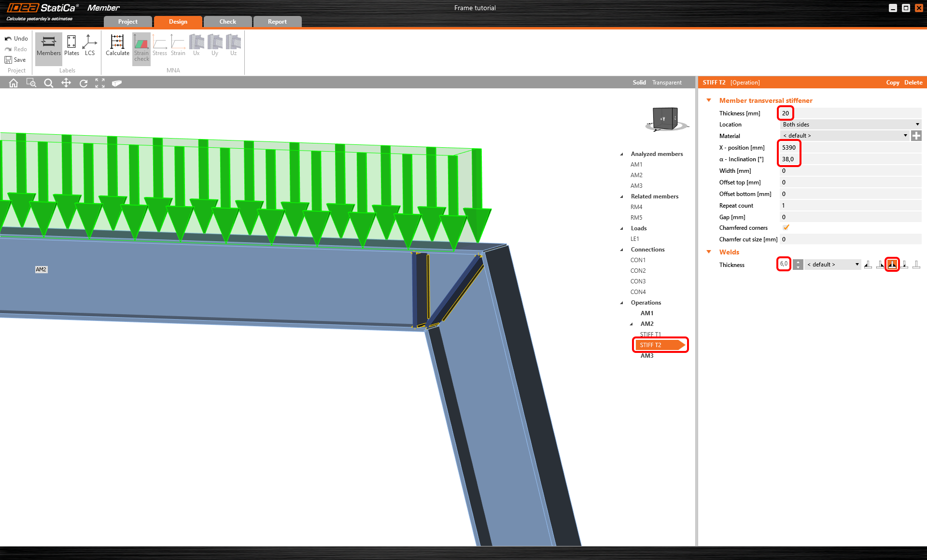
Task: Open the Check tab
Action: coord(228,22)
